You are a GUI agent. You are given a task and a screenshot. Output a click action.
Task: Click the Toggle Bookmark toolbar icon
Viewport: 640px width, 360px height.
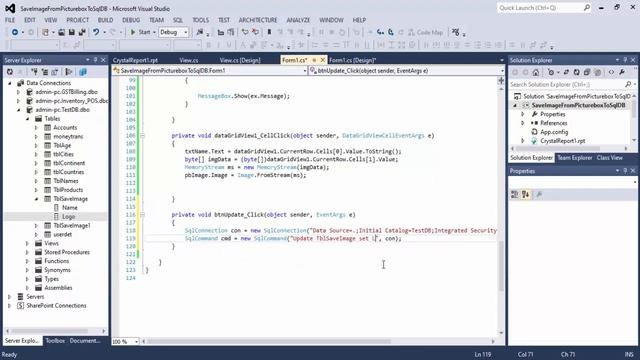point(269,32)
